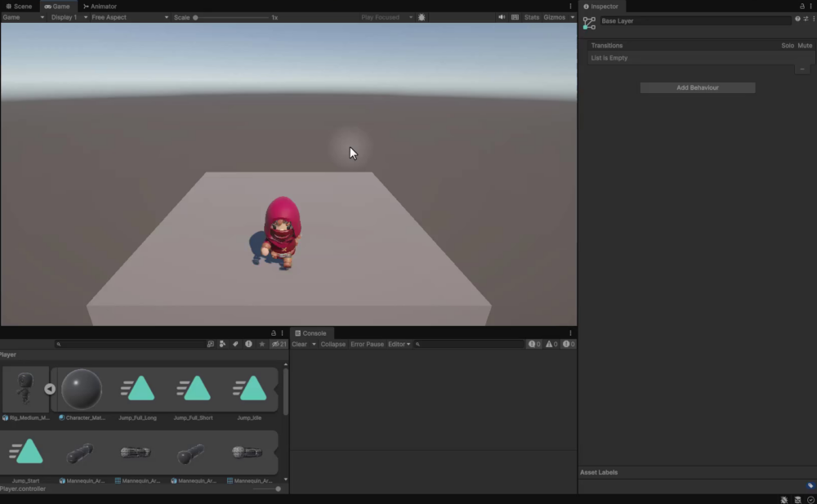The image size is (817, 504).
Task: Click the Project panel scroll down arrow
Action: [285, 479]
